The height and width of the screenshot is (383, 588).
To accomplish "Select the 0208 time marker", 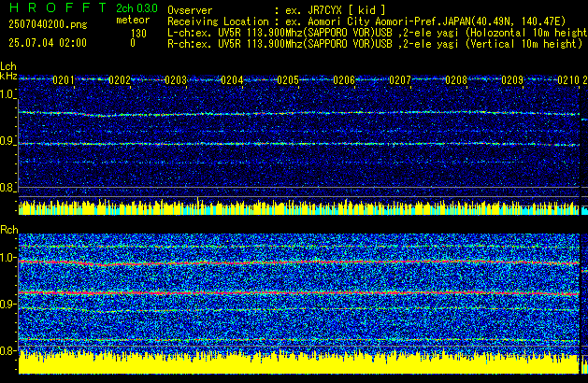I will [456, 80].
